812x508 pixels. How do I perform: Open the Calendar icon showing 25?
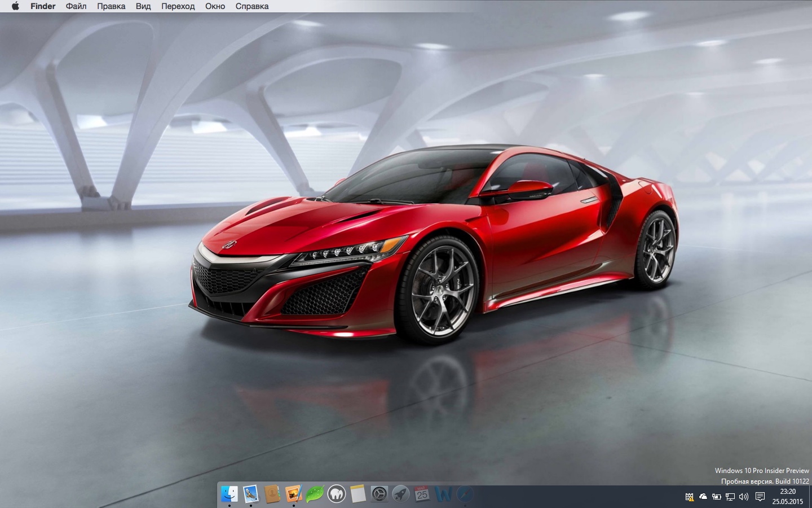[x=422, y=494]
